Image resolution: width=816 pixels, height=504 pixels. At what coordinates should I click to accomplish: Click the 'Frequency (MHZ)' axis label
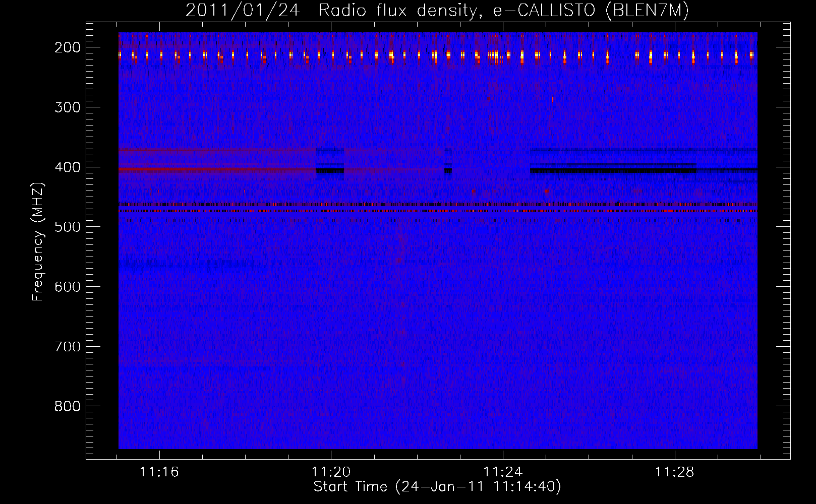click(x=38, y=242)
